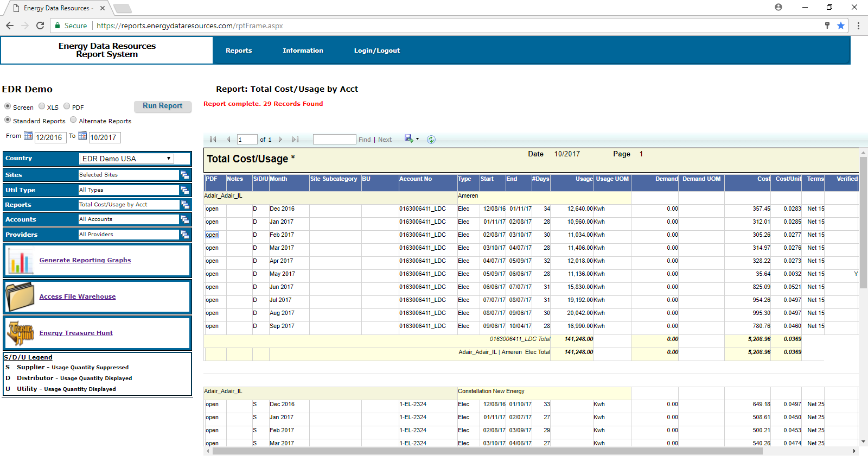Open the Reports menu
868x467 pixels.
tap(239, 51)
